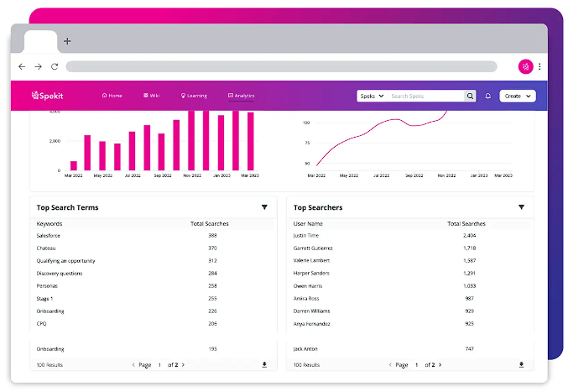Viewport: 568px width, 392px height.
Task: Click page number in Top Searchers pager
Action: pyautogui.click(x=417, y=365)
